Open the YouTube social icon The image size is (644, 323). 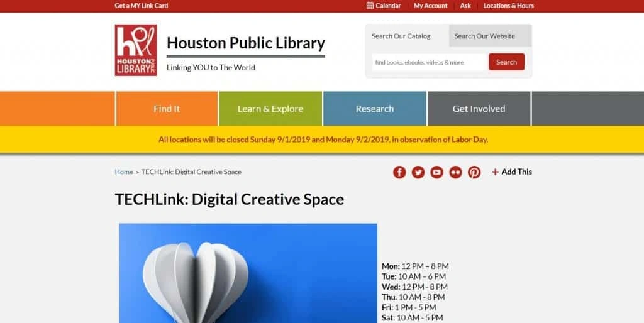pos(436,172)
